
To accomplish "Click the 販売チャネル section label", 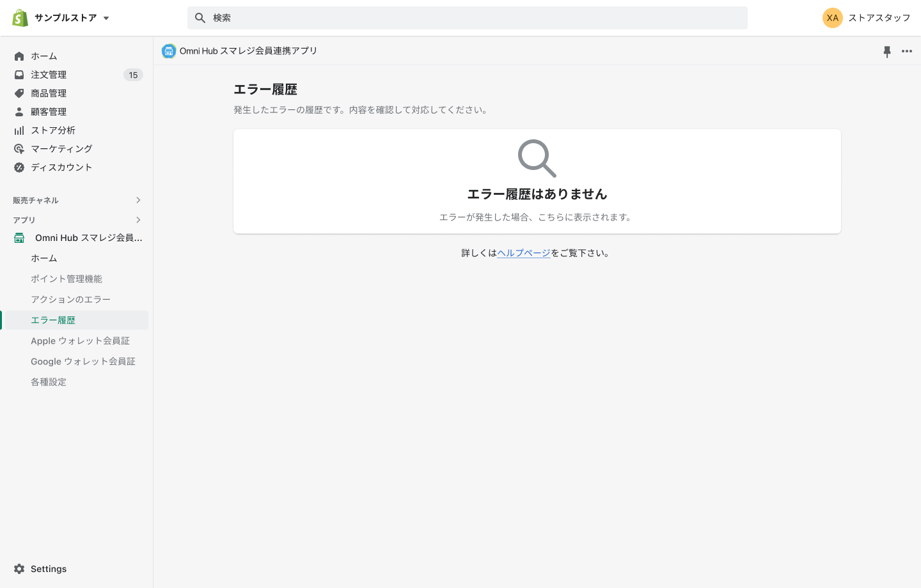I will [x=36, y=200].
